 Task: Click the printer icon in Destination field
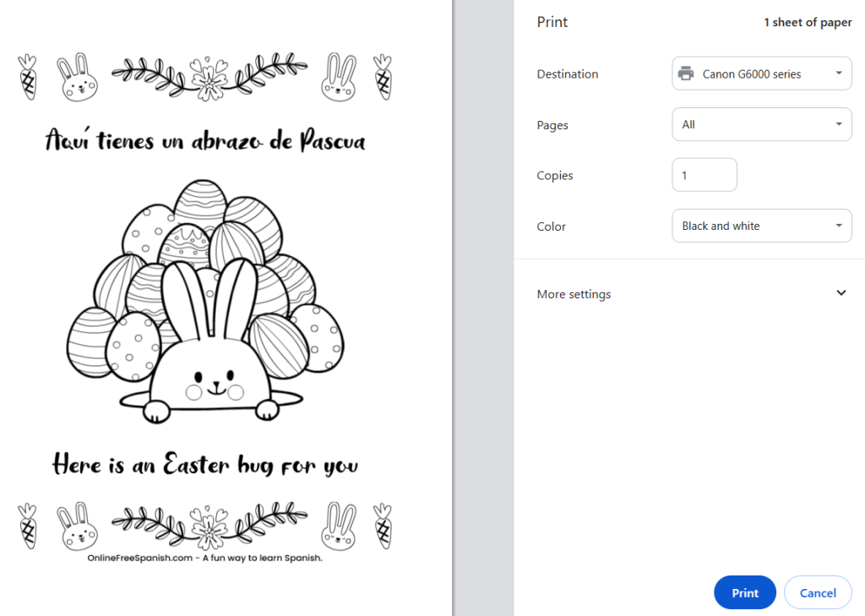coord(686,74)
